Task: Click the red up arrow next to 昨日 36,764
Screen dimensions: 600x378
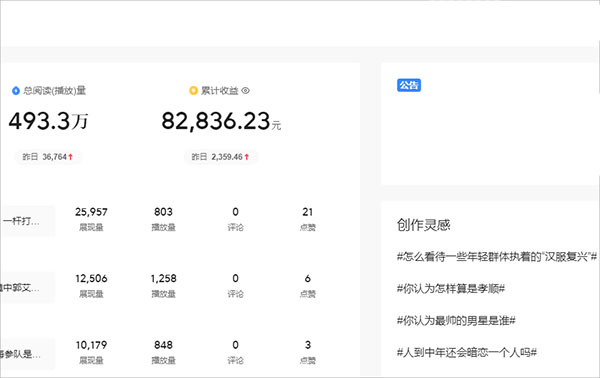Action: click(x=70, y=157)
